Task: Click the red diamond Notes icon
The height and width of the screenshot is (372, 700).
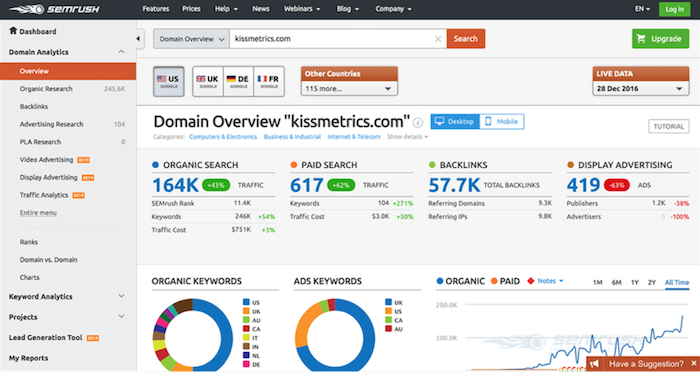Action: (531, 281)
